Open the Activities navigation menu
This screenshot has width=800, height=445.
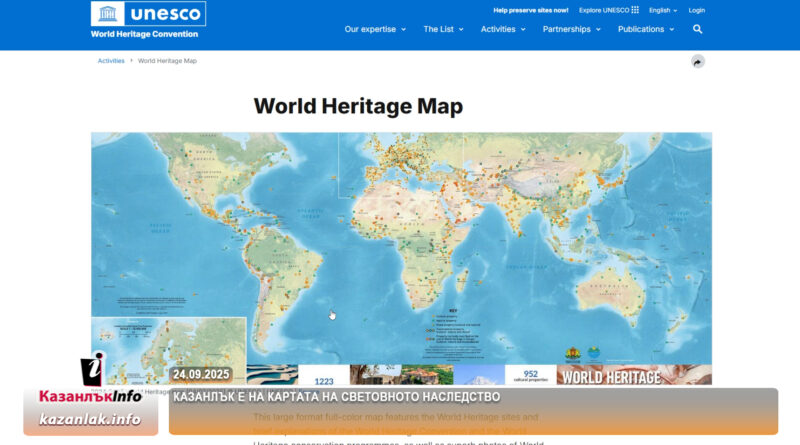coord(502,29)
